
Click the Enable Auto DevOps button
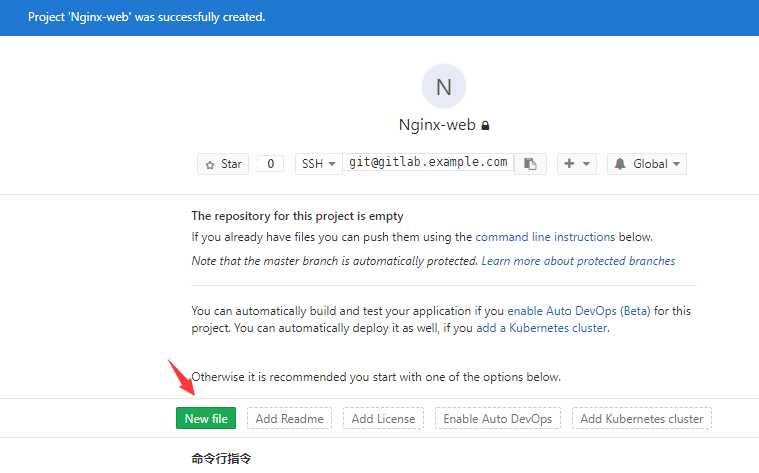pyautogui.click(x=498, y=419)
